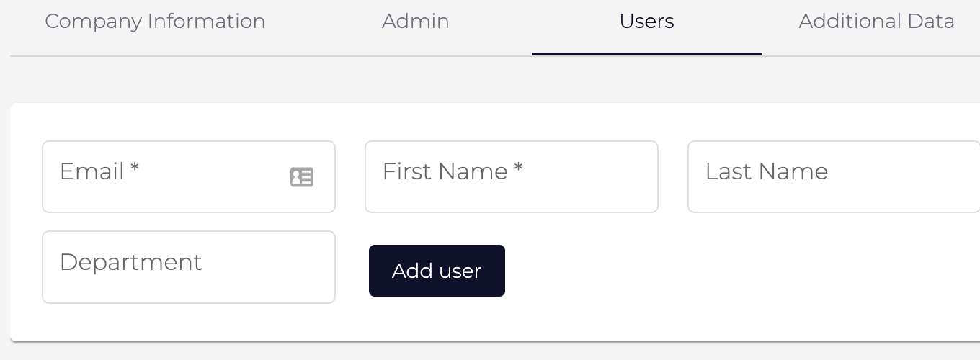Open the Company Information tab
The height and width of the screenshot is (360, 980).
click(x=155, y=22)
